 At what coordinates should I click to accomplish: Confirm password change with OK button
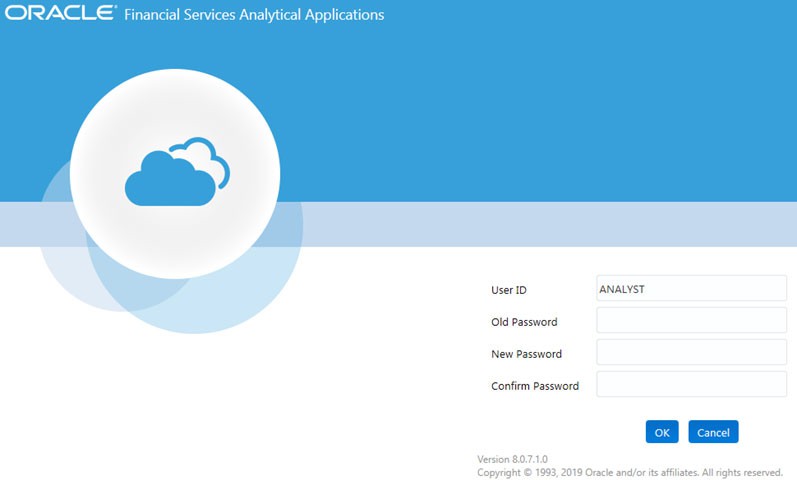pos(662,432)
